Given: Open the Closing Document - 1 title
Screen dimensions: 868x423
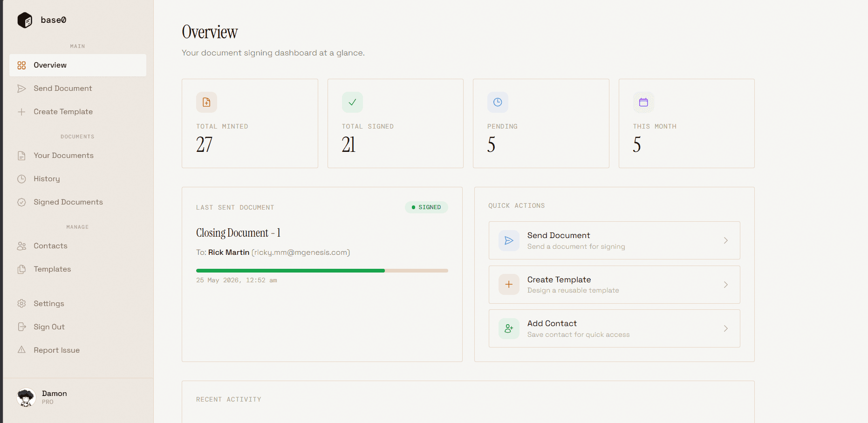Looking at the screenshot, I should [x=238, y=232].
